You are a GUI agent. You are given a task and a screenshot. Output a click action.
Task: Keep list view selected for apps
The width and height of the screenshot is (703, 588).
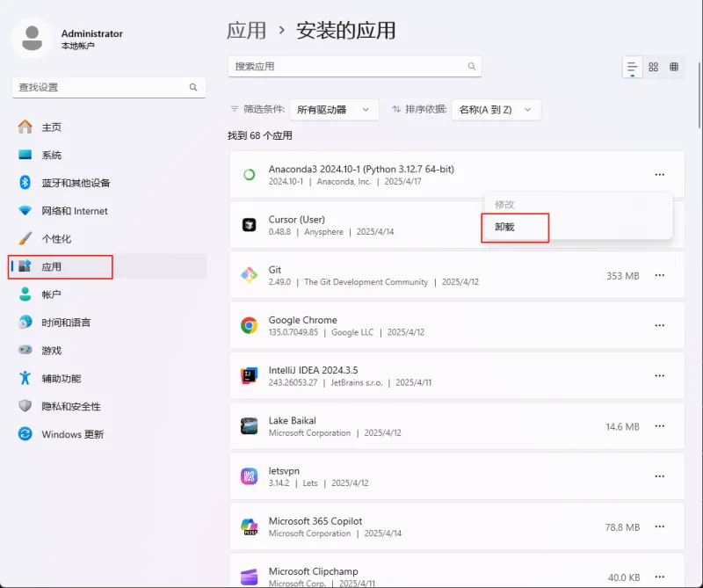pos(632,66)
